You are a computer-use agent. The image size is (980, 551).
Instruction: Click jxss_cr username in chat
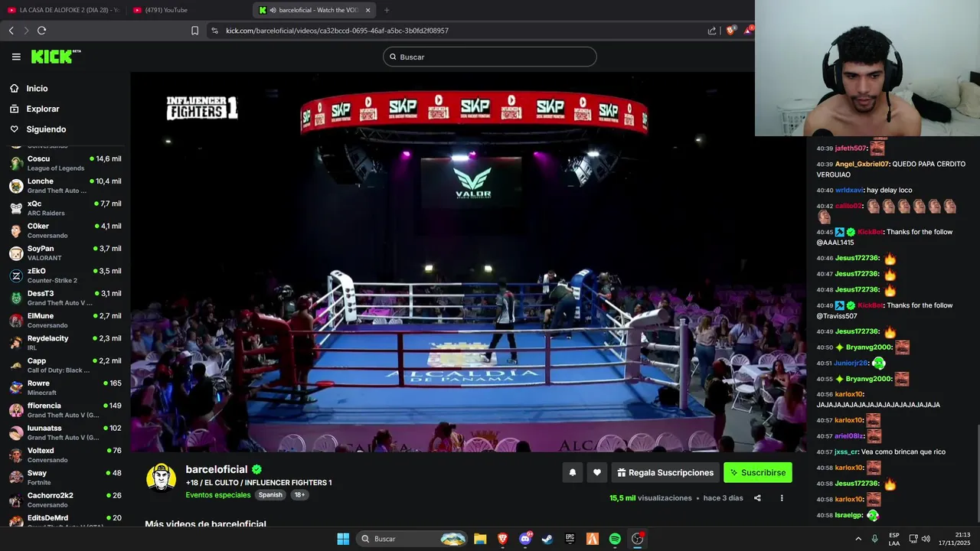click(846, 452)
